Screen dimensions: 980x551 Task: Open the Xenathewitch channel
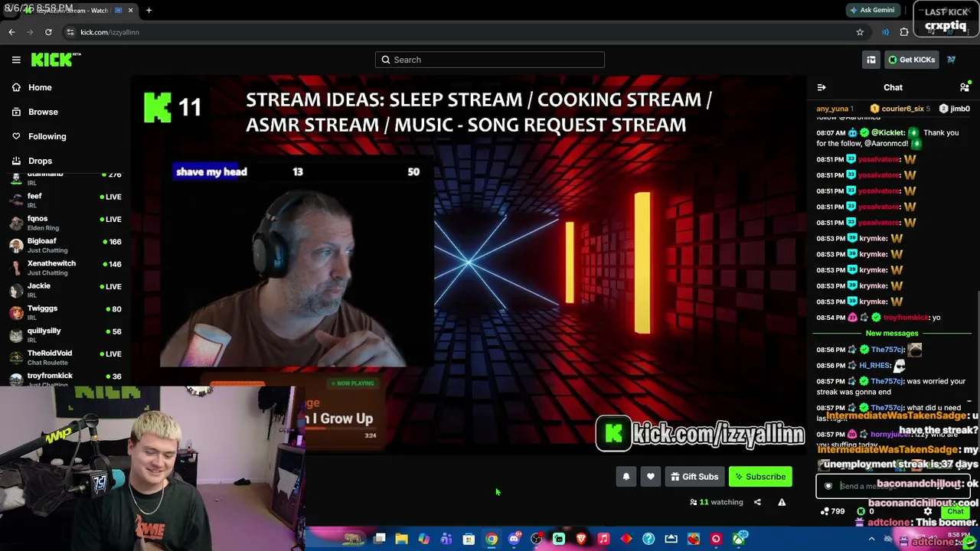65,267
